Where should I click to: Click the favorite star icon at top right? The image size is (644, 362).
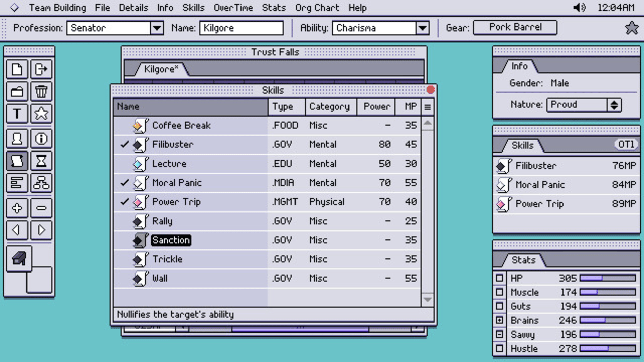click(631, 28)
